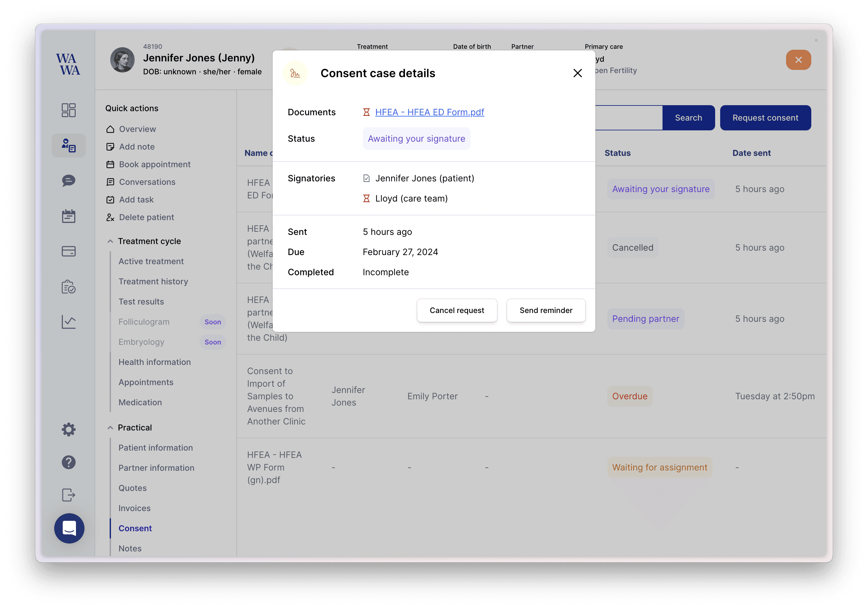Collapse the Treatment cycle section
This screenshot has width=868, height=609.
(x=110, y=241)
